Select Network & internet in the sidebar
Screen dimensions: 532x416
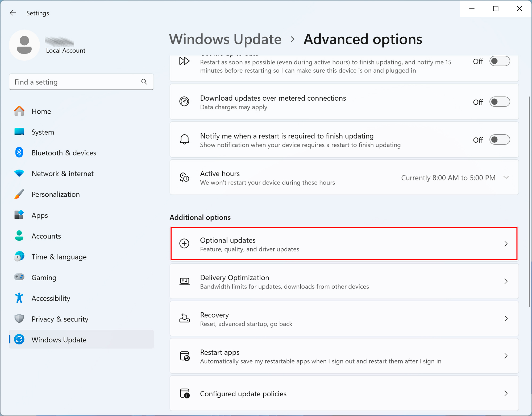[81, 173]
